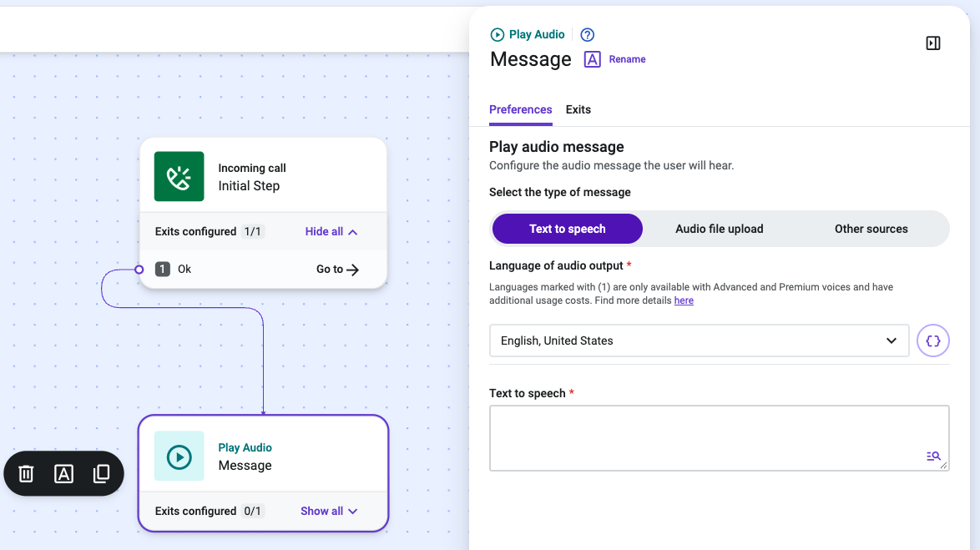Select the Play Audio node play icon
This screenshot has height=550, width=980.
179,457
